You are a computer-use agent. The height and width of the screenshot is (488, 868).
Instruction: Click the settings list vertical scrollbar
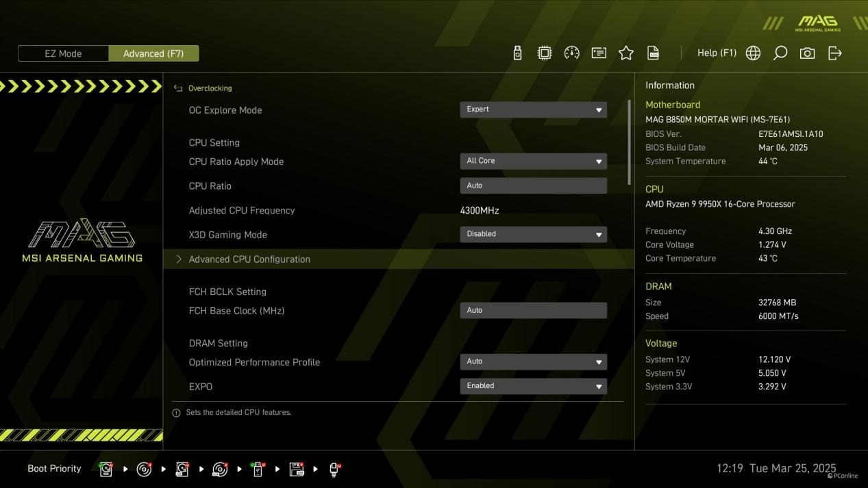629,142
